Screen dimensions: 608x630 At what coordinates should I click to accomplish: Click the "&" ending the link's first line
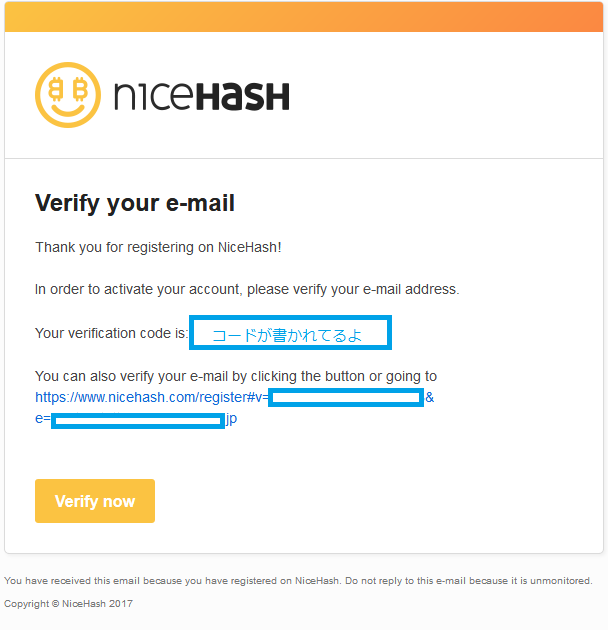click(x=429, y=397)
